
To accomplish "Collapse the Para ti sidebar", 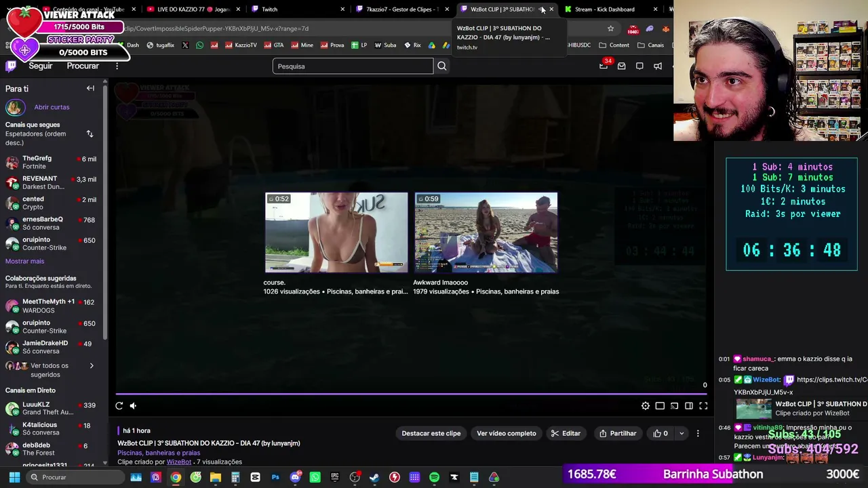I will [x=90, y=88].
